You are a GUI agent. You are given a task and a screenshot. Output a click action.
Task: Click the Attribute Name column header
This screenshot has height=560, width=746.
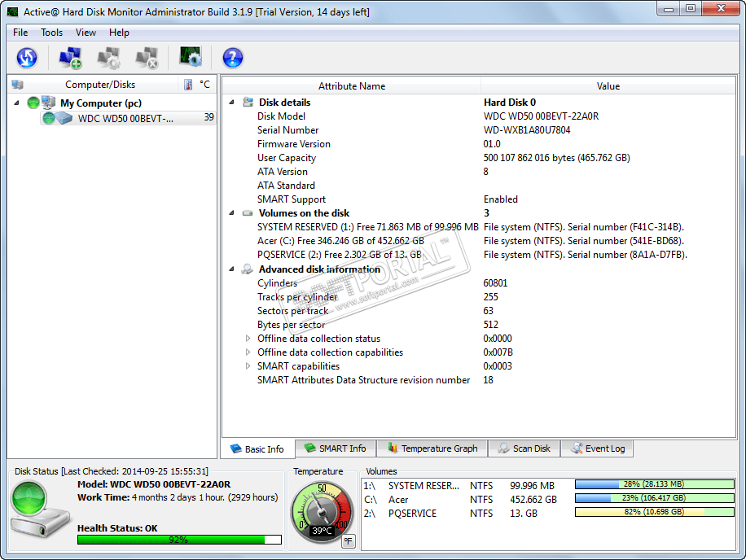[352, 86]
